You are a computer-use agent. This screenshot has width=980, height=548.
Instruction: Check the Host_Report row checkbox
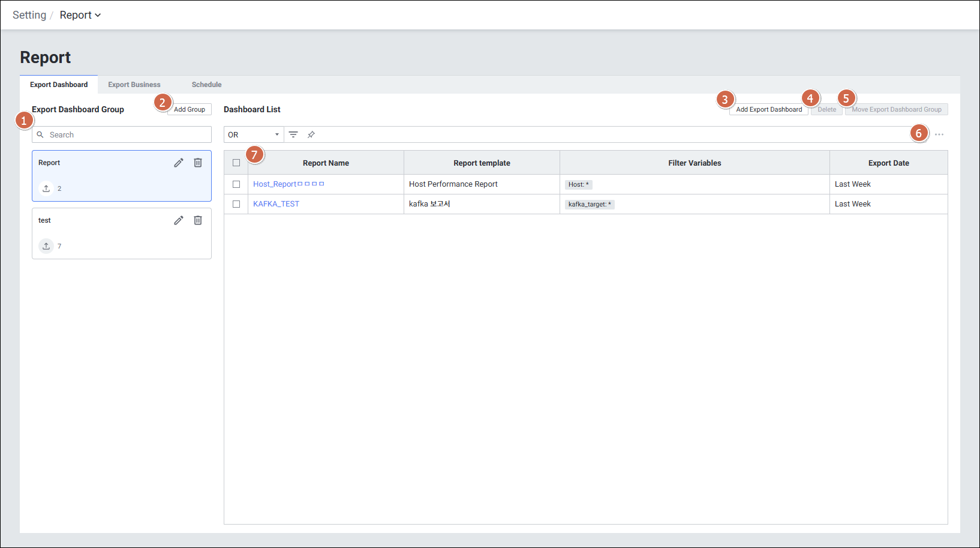point(236,184)
